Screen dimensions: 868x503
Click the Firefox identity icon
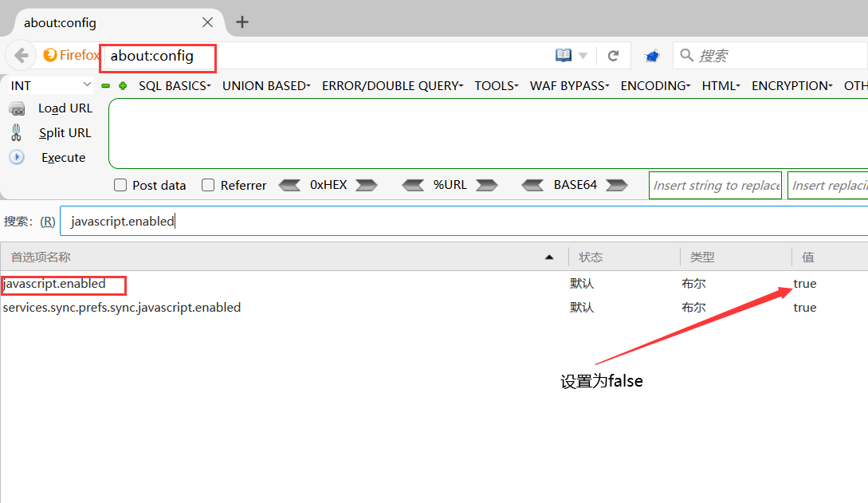pos(50,55)
